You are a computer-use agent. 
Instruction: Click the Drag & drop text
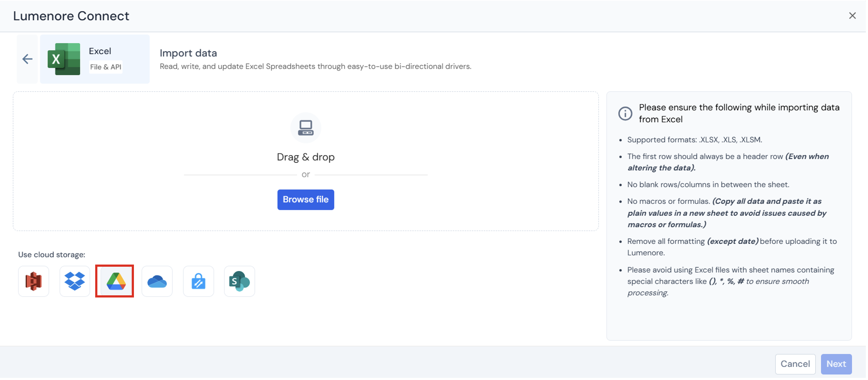(306, 157)
